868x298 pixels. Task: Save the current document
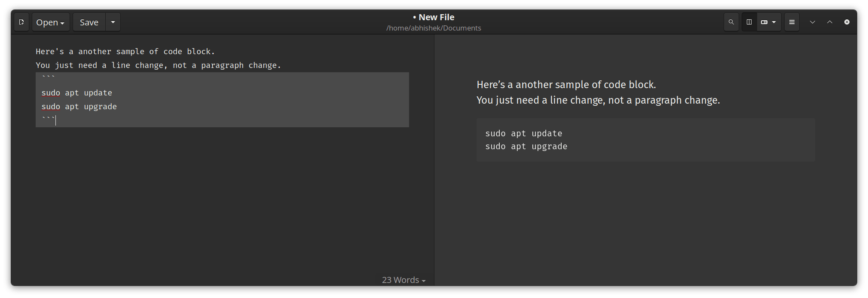(89, 22)
